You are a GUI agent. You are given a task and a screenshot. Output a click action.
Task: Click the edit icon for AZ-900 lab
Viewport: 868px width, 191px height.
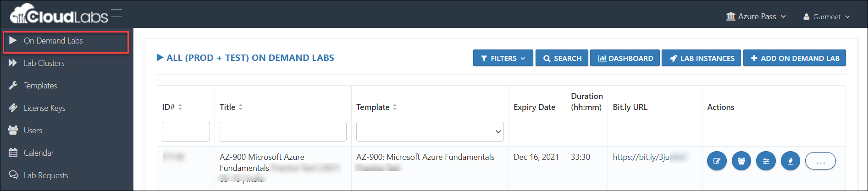717,161
